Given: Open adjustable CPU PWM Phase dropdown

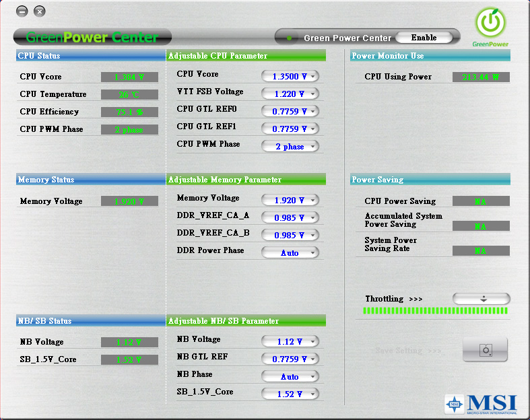Looking at the screenshot, I should 290,146.
